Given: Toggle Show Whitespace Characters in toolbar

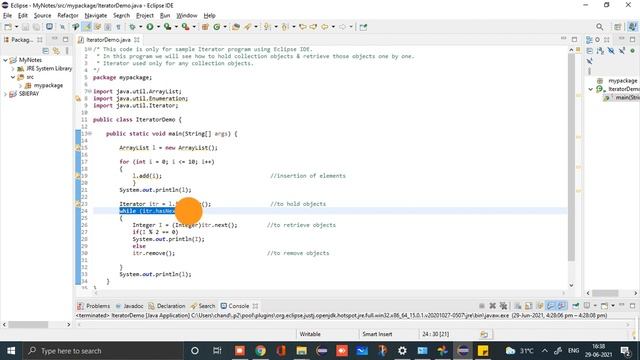Looking at the screenshot, I should pyautogui.click(x=118, y=27).
